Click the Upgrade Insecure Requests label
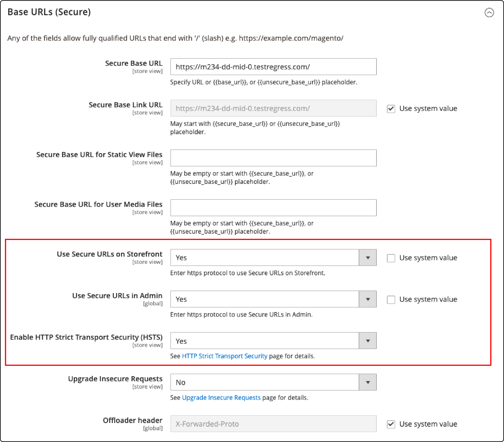 pyautogui.click(x=115, y=379)
